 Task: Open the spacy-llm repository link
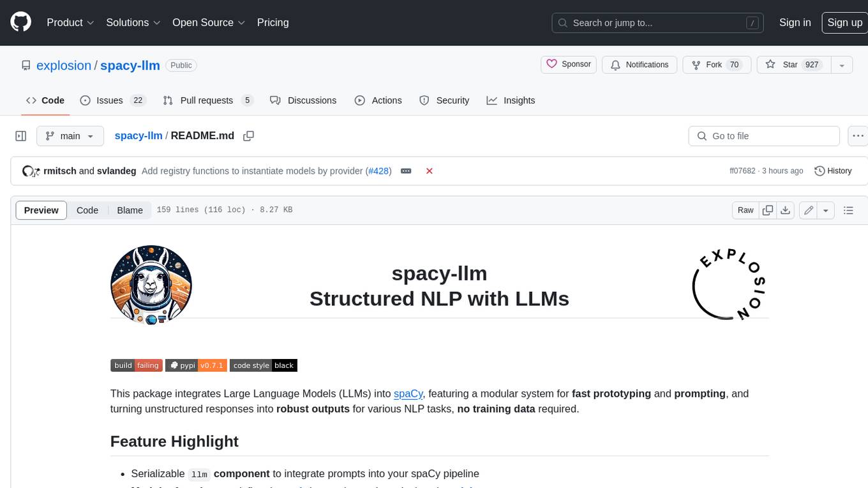coord(130,65)
